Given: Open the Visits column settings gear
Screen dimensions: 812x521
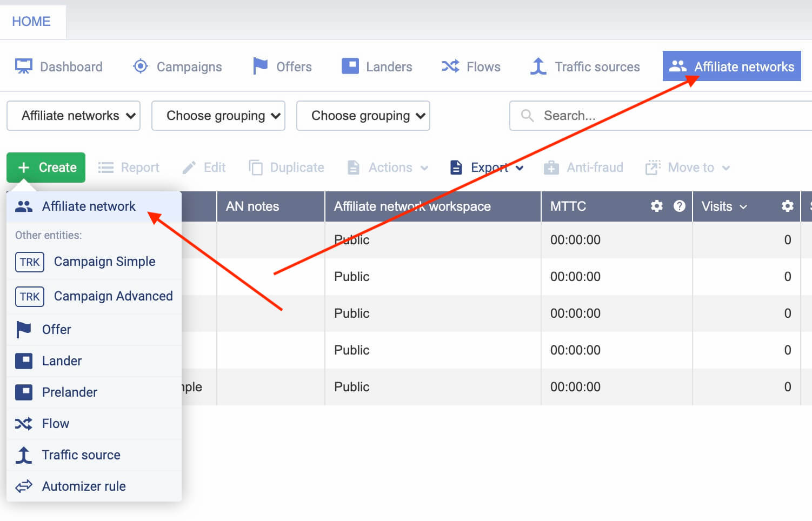Looking at the screenshot, I should click(787, 206).
